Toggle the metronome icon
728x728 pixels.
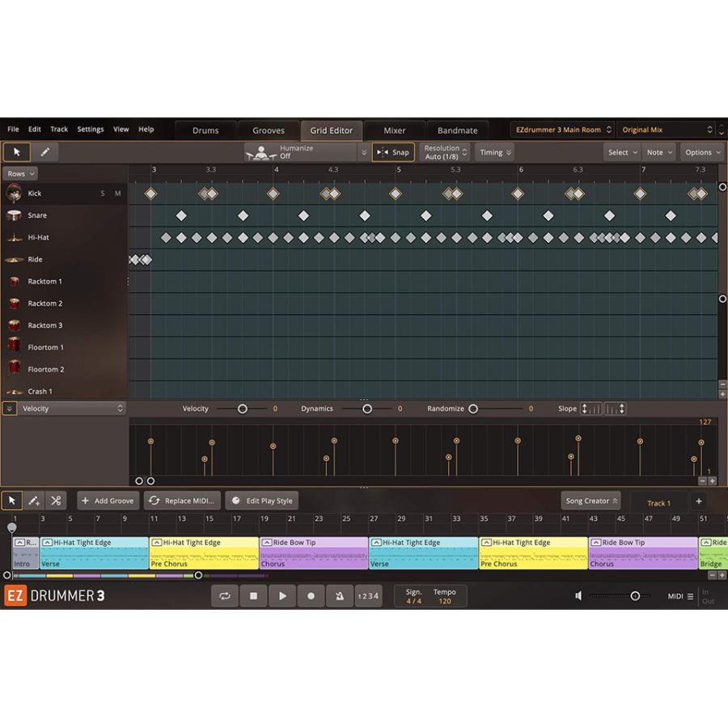(x=339, y=596)
